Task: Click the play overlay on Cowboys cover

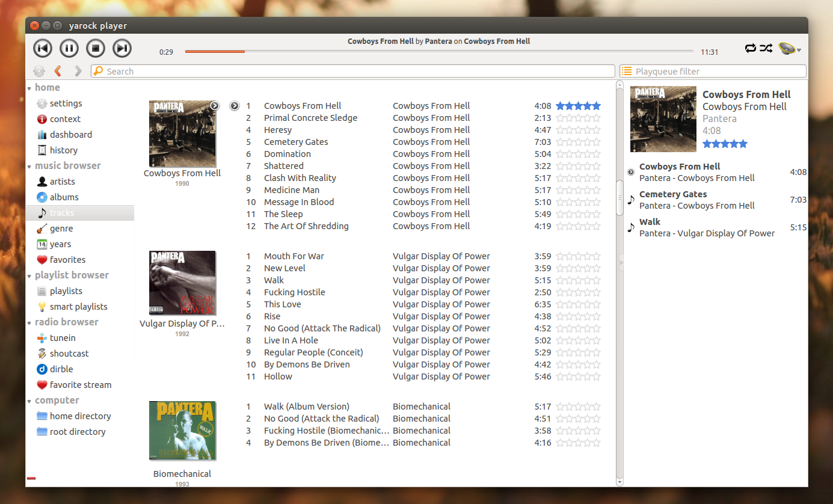Action: (215, 105)
